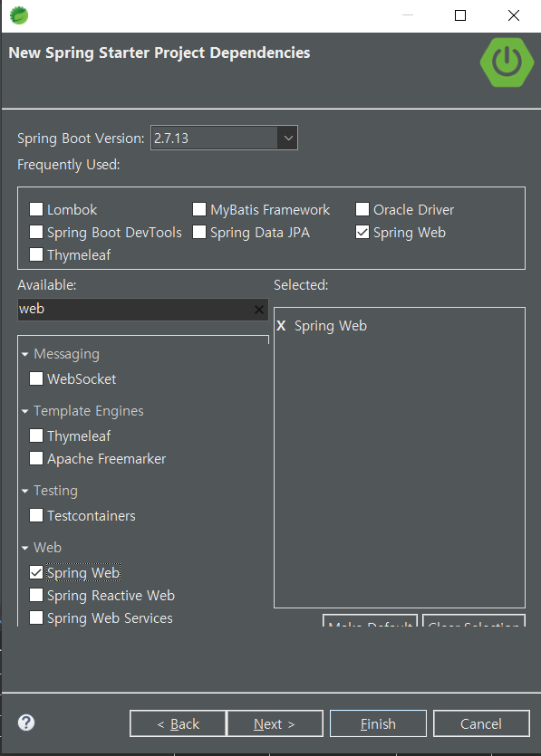Image resolution: width=541 pixels, height=756 pixels.
Task: Maximize the dialog window
Action: pos(460,15)
